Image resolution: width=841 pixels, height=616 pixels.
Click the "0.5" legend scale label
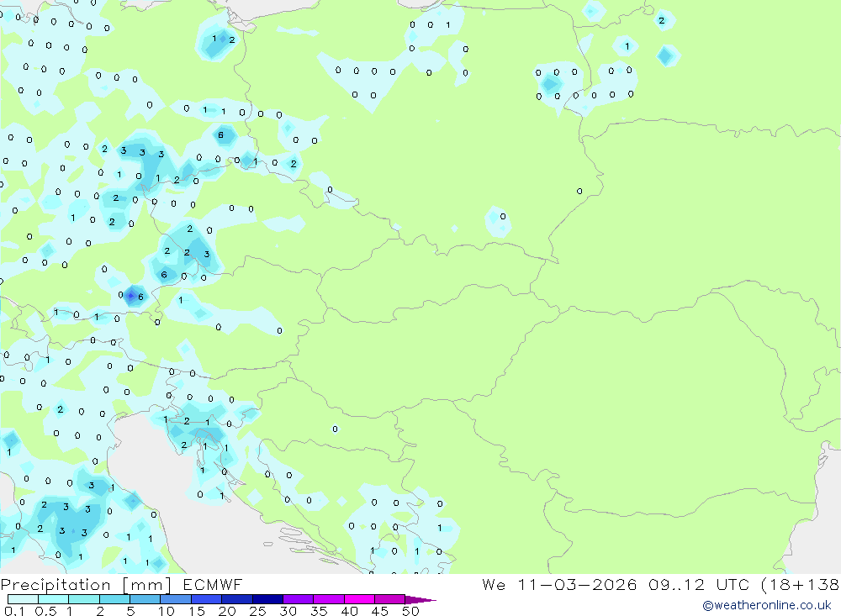(45, 611)
